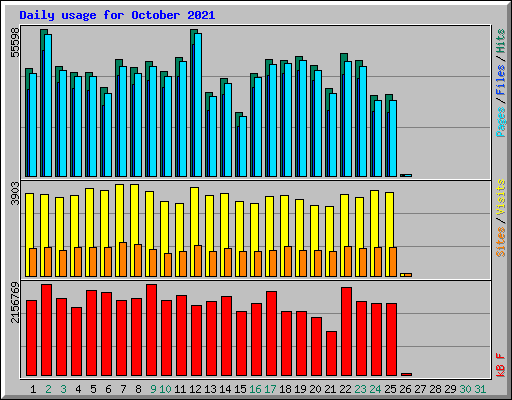The height and width of the screenshot is (400, 512).
Task: Click day label 11 on x-axis
Action: click(x=180, y=389)
